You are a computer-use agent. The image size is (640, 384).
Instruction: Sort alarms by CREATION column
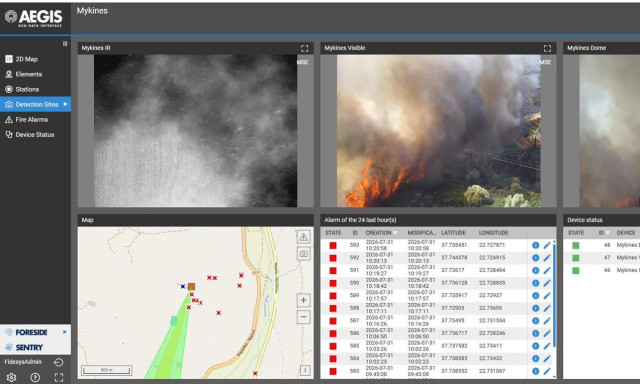click(378, 233)
